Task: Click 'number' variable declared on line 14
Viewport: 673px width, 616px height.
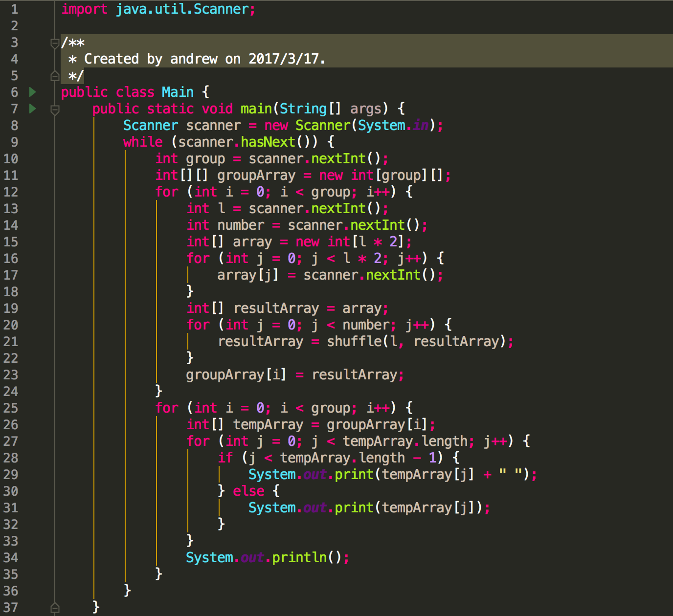Action: [x=241, y=225]
